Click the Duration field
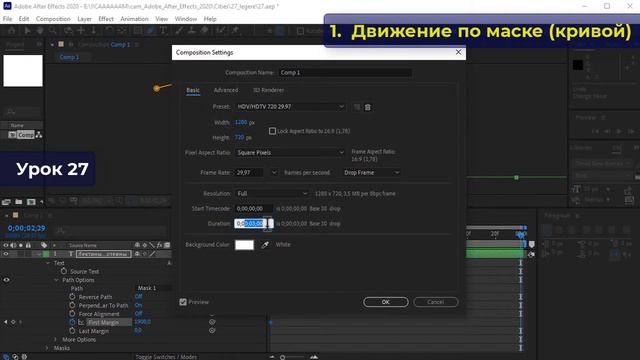 click(x=253, y=223)
